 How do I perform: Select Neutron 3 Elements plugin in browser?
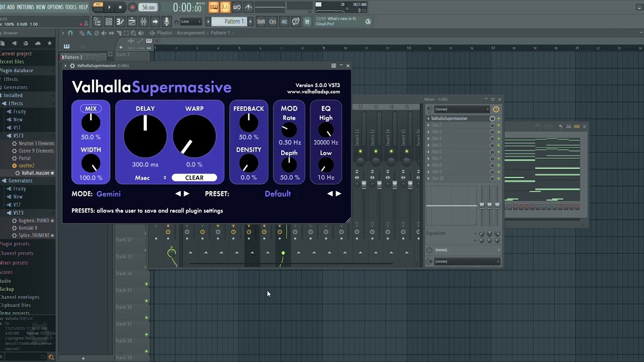tap(36, 143)
